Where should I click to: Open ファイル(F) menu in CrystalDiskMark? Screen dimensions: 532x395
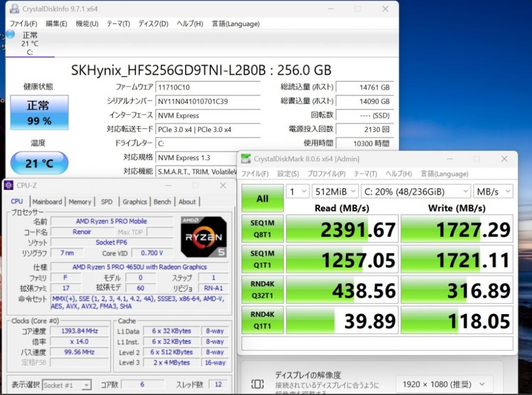pyautogui.click(x=254, y=174)
